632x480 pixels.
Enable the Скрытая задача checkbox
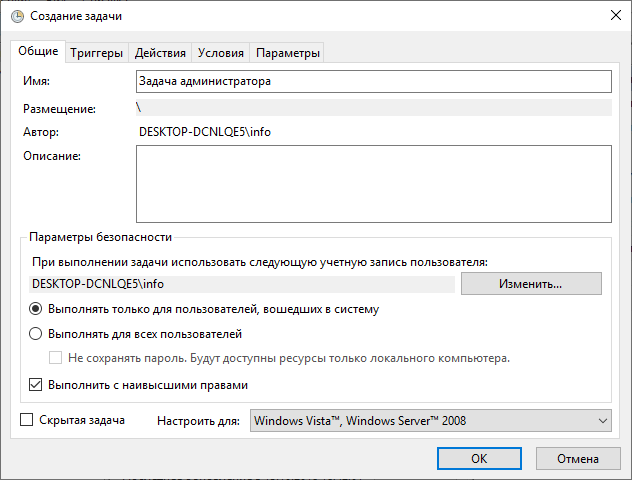click(x=27, y=421)
